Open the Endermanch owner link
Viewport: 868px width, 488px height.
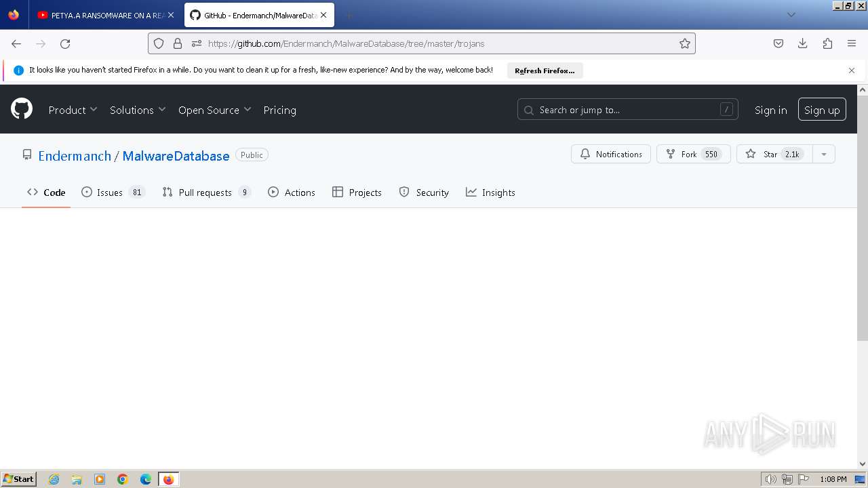(x=75, y=156)
